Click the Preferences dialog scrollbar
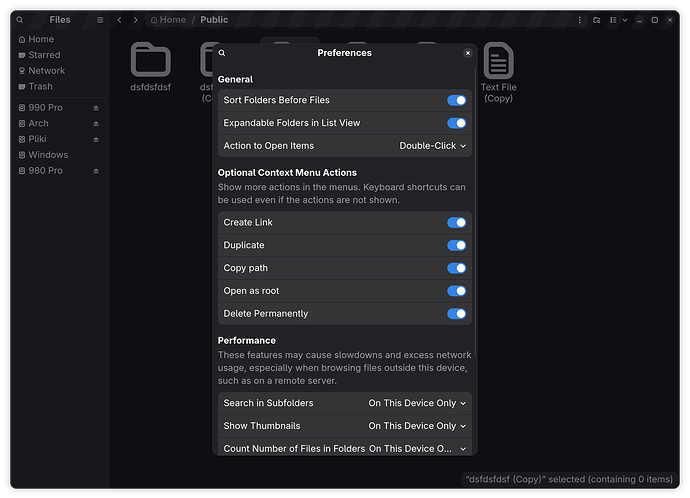 475,211
